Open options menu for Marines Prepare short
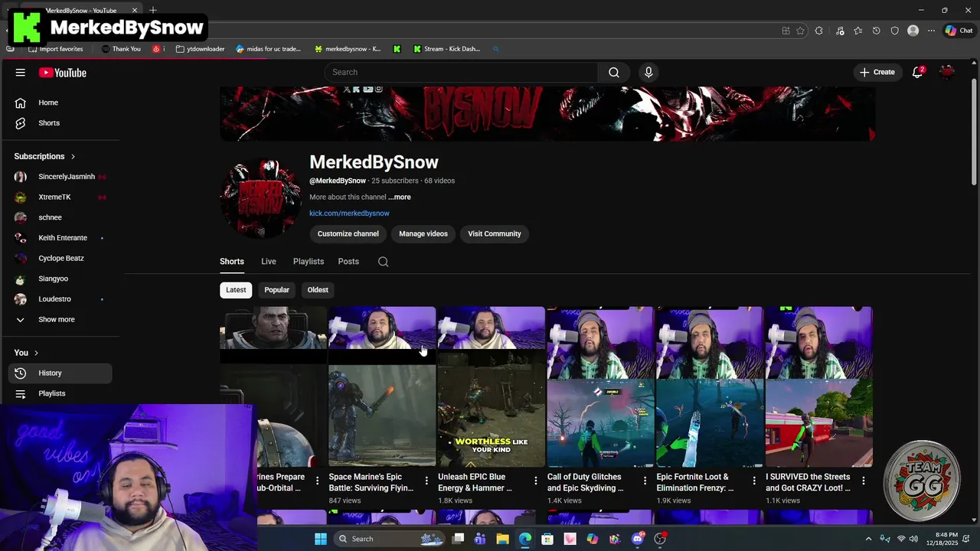Viewport: 980px width, 551px height. [x=317, y=481]
